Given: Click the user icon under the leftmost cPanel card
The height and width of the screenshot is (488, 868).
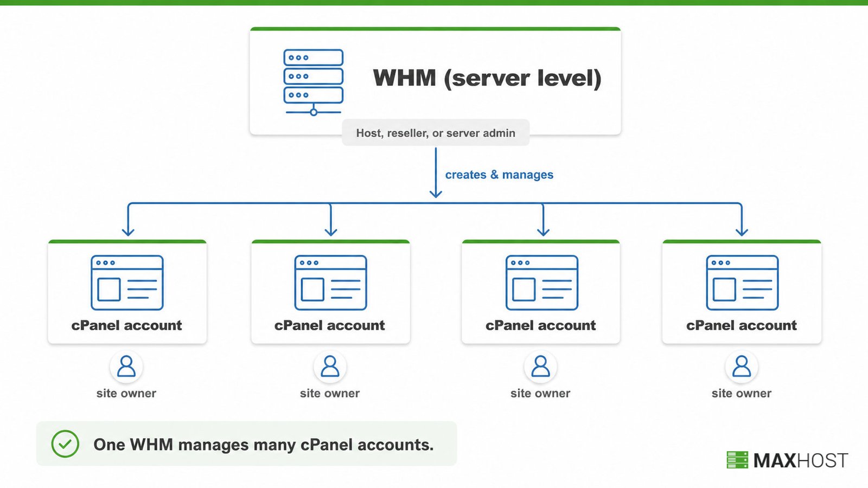Looking at the screenshot, I should click(126, 367).
